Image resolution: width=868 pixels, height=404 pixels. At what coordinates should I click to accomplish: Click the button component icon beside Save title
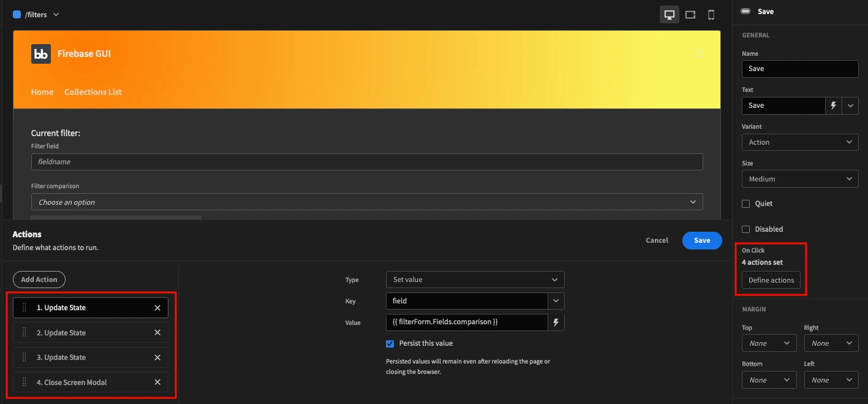click(745, 12)
